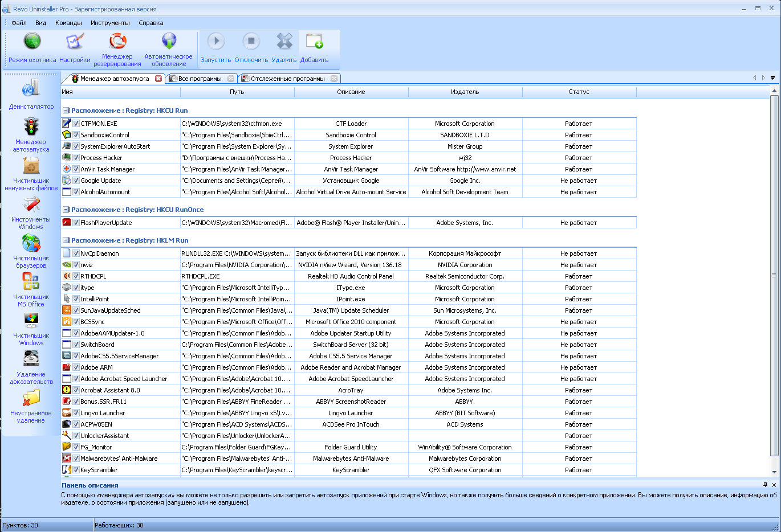Image resolution: width=781 pixels, height=532 pixels.
Task: Sort by the Статус column header
Action: pos(579,92)
